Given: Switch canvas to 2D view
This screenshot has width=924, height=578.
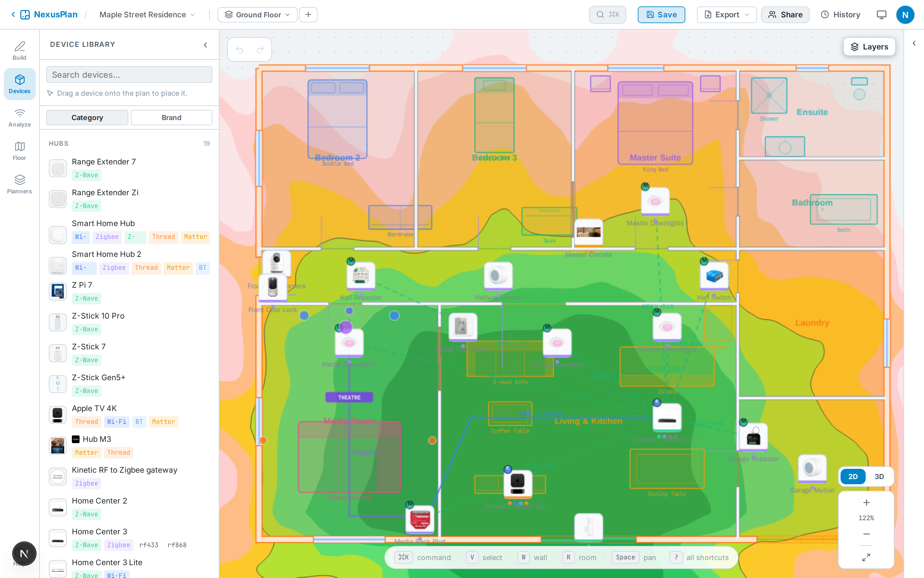Looking at the screenshot, I should (x=852, y=476).
